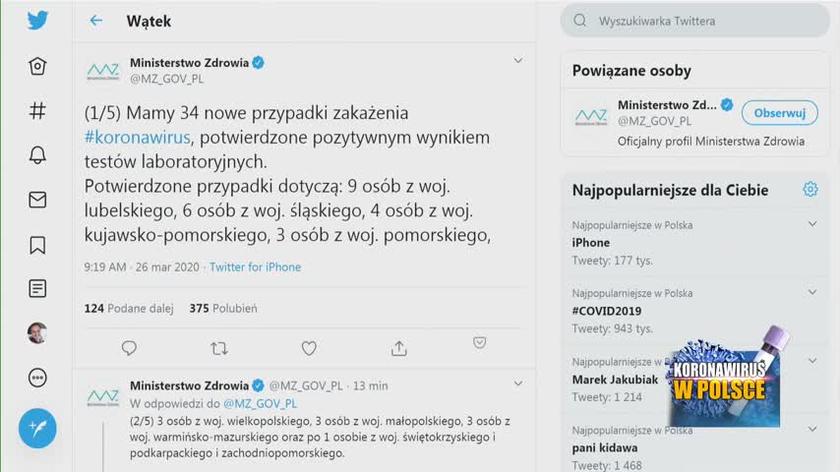Expand the main tweet options chevron
Image resolution: width=840 pixels, height=472 pixels.
[518, 61]
